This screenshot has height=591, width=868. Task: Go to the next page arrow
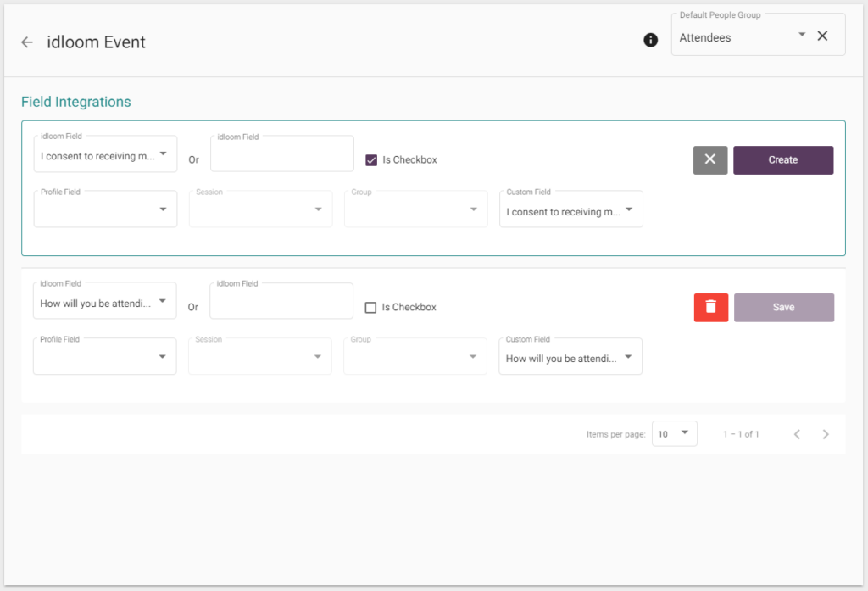point(826,434)
